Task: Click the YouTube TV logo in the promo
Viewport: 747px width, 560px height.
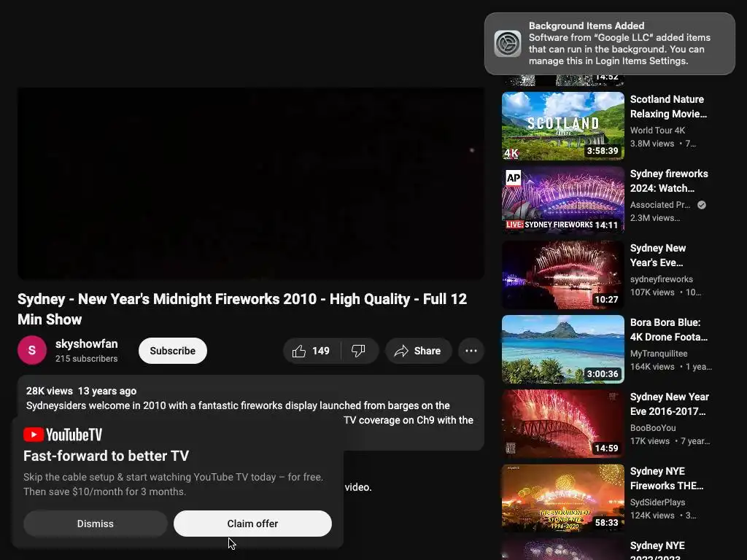Action: coord(63,435)
